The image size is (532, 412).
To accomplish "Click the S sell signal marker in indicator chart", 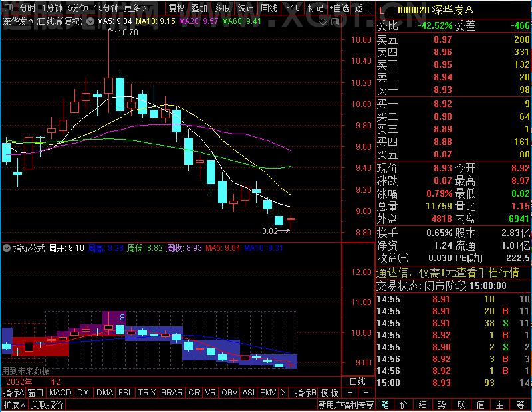I will pyautogui.click(x=122, y=318).
